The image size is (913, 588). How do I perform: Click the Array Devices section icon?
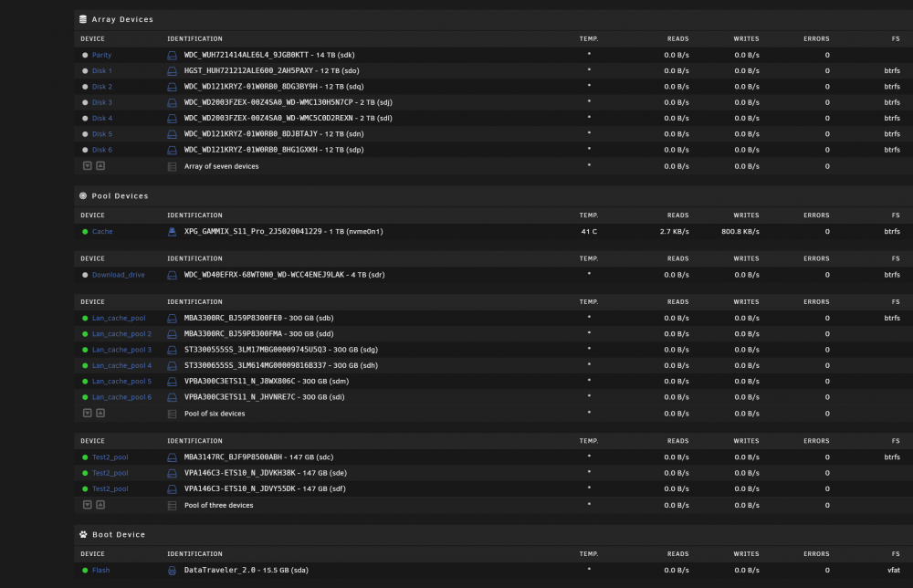(83, 19)
